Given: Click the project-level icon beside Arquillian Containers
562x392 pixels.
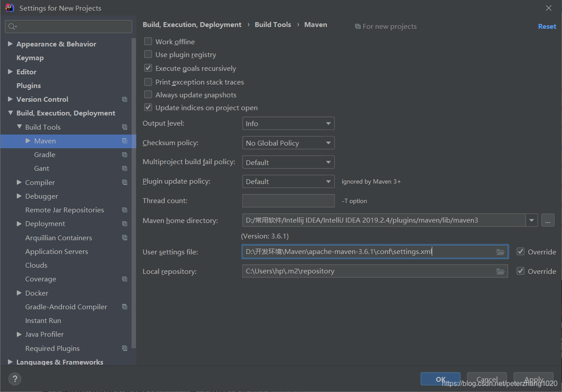Looking at the screenshot, I should point(124,238).
